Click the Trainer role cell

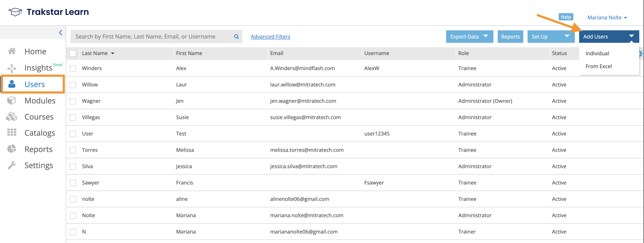(467, 232)
